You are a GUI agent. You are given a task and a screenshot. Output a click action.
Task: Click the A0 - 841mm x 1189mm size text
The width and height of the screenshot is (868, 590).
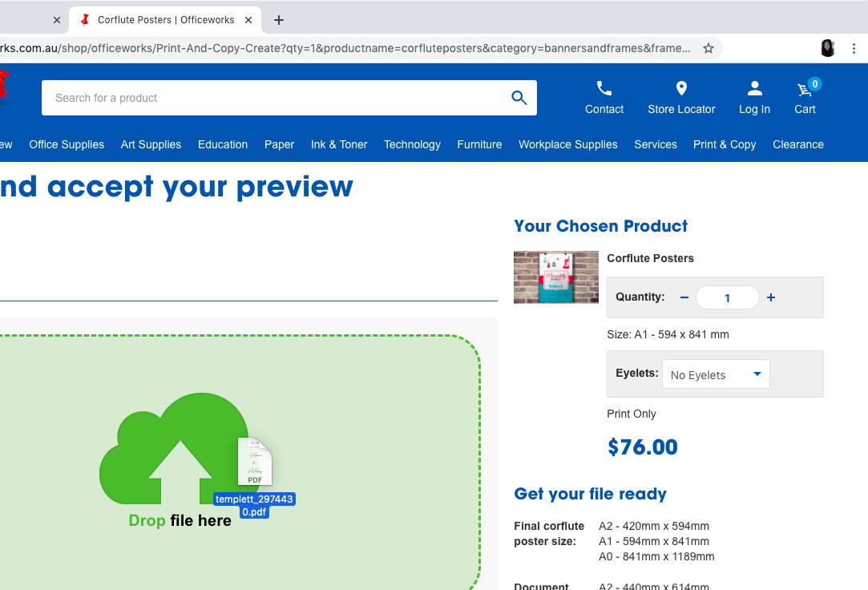(x=656, y=556)
